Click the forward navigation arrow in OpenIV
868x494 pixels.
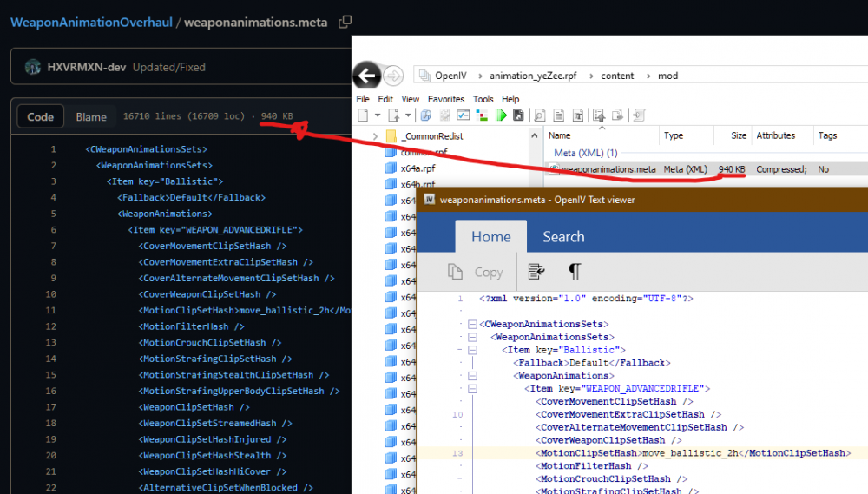pos(392,76)
